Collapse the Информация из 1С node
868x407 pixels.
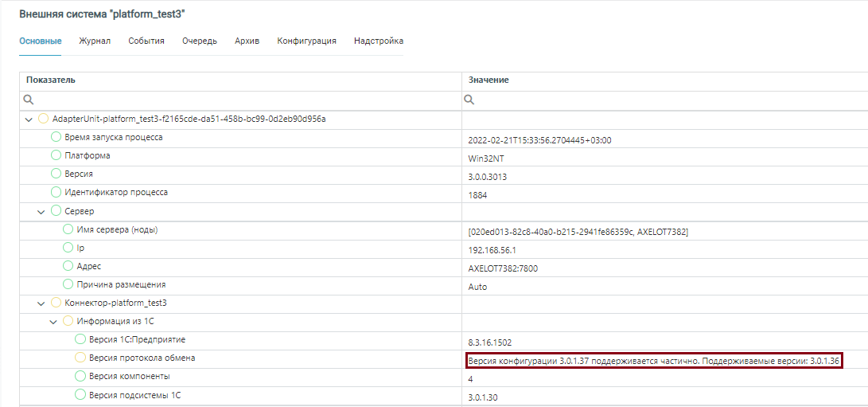53,322
